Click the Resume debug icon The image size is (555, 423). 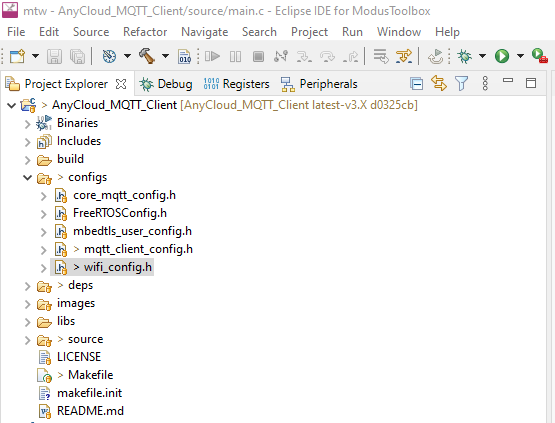(212, 56)
